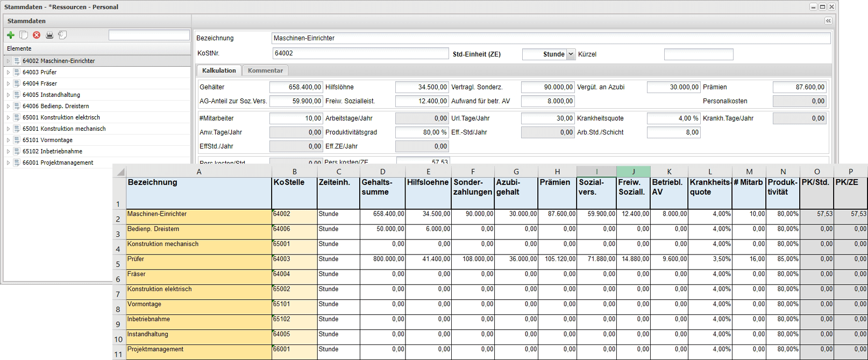Click spreadsheet cell Projektmanagement
868x360 pixels.
coord(199,352)
